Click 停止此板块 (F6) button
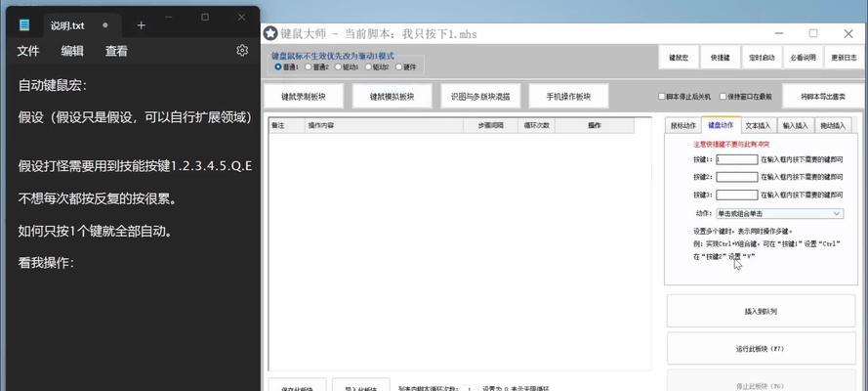This screenshot has height=391, width=868. (x=762, y=381)
